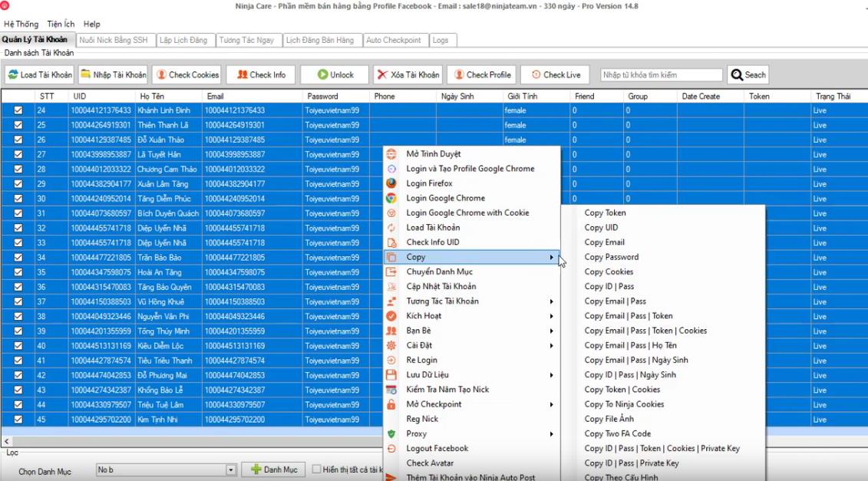This screenshot has width=868, height=481.
Task: Click the Danh Mục add button
Action: [274, 469]
